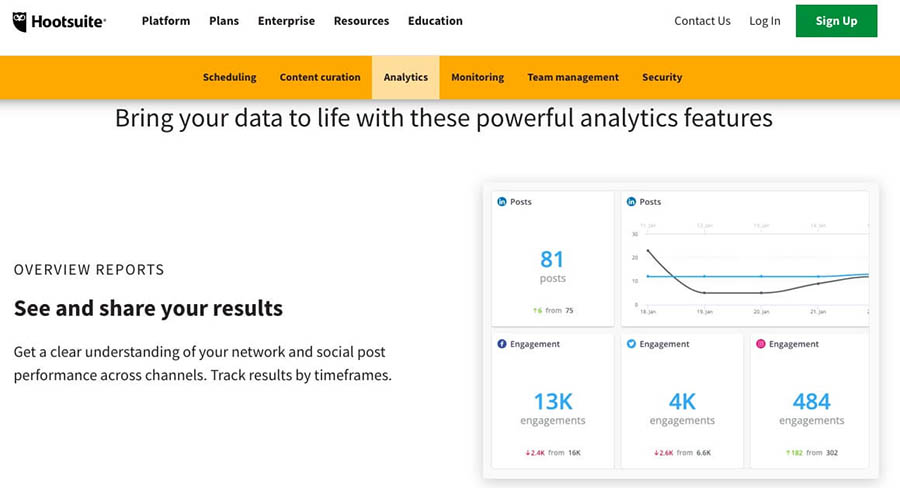
Task: Click the Twitter icon on the Engagement card
Action: [x=632, y=344]
